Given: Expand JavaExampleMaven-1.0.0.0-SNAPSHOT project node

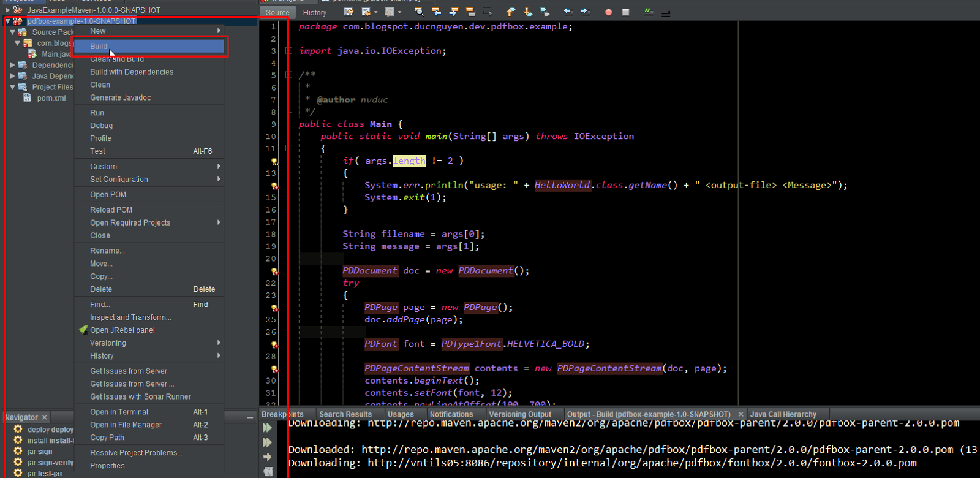Looking at the screenshot, I should point(8,10).
